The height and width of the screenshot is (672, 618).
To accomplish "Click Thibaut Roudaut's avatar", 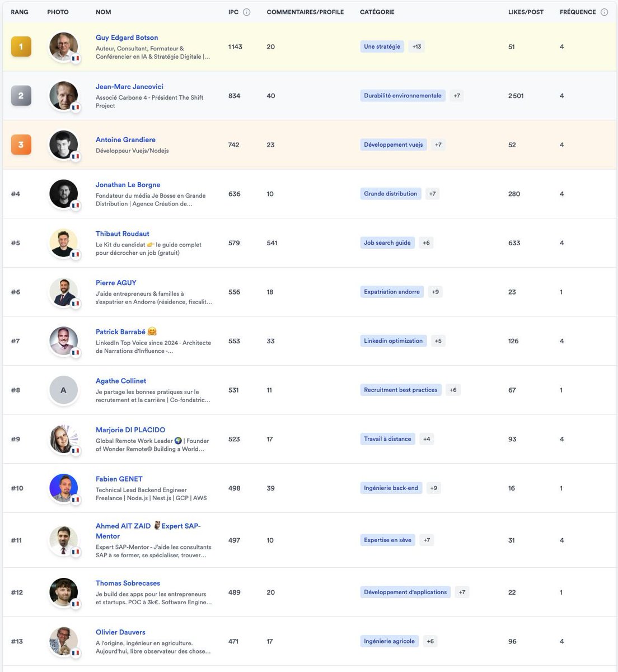I will pyautogui.click(x=63, y=243).
